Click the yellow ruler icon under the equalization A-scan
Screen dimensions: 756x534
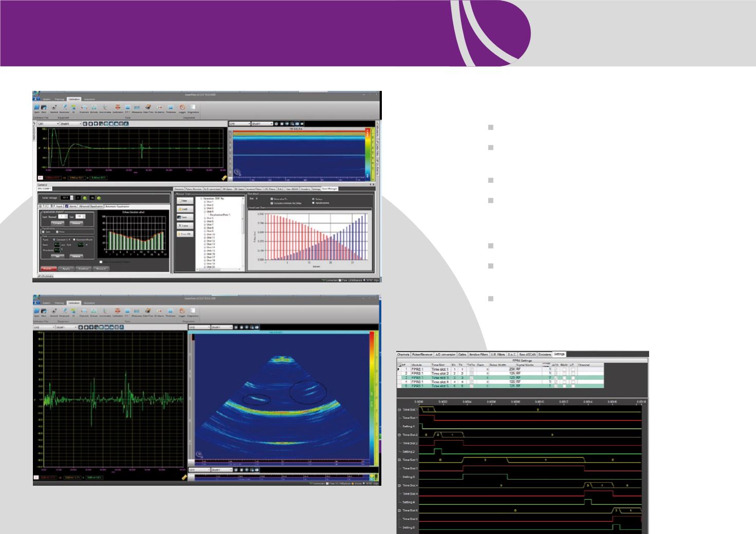(224, 177)
